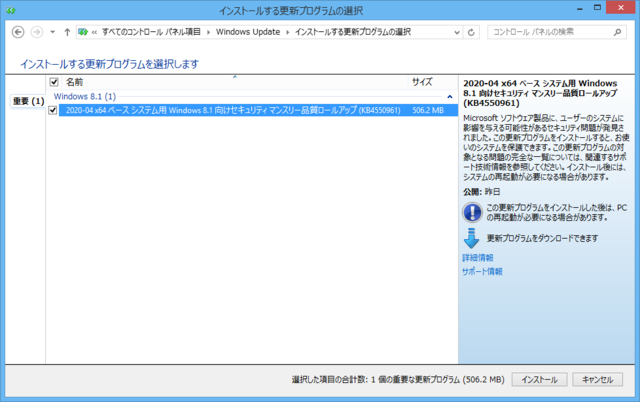Image resolution: width=640 pixels, height=402 pixels.
Task: Uncheck the KB4550961 update checkbox
Action: 53,110
